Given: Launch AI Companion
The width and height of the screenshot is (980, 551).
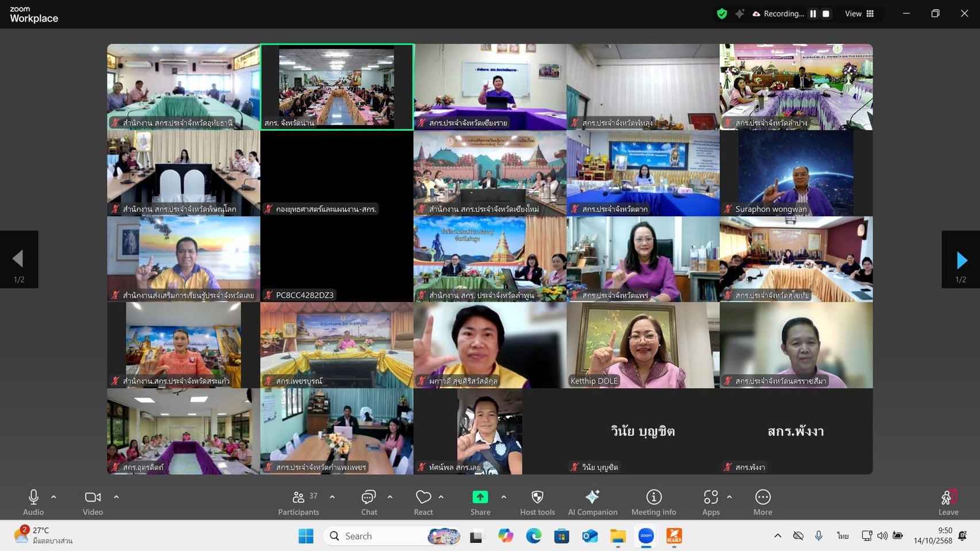Looking at the screenshot, I should click(592, 502).
